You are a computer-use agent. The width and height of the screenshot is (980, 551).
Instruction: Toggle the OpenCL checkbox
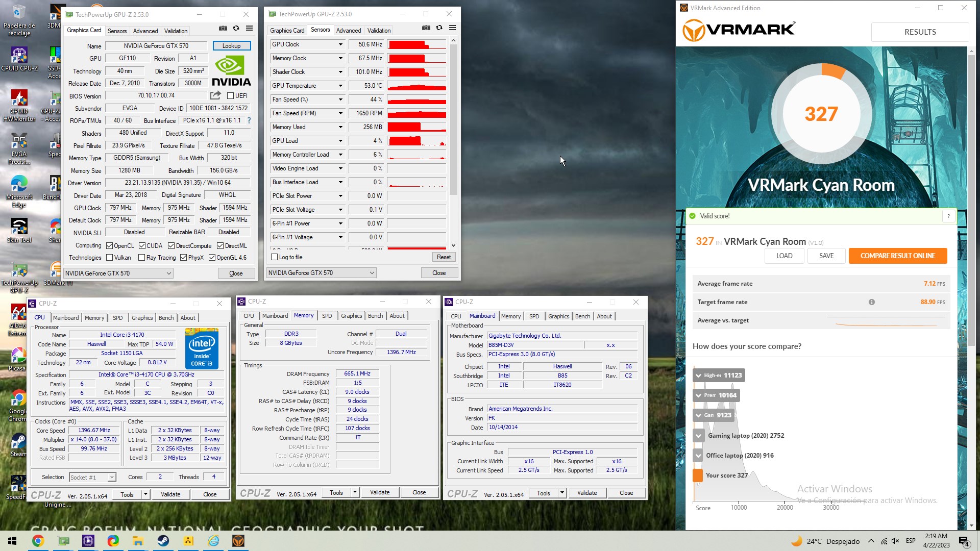(x=109, y=246)
